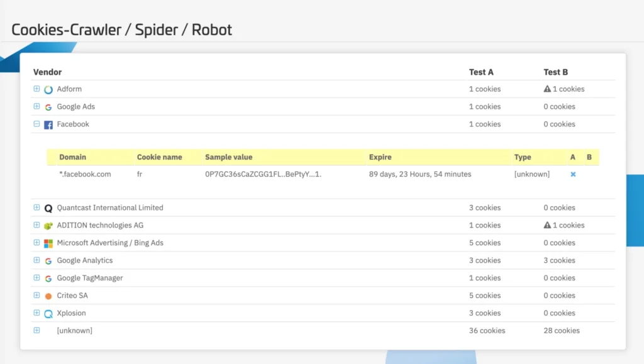Click Facebook '0 cookies' in Test B
The image size is (644, 364).
pos(559,124)
